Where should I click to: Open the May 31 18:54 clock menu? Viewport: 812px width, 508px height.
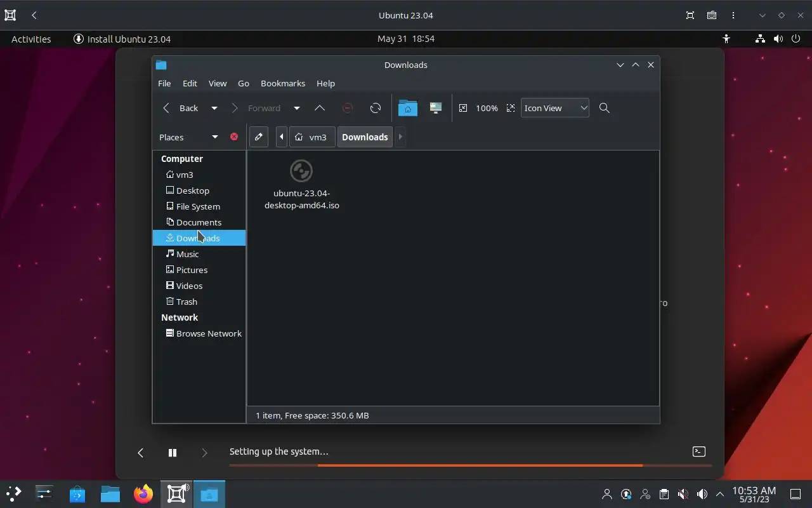pos(406,39)
